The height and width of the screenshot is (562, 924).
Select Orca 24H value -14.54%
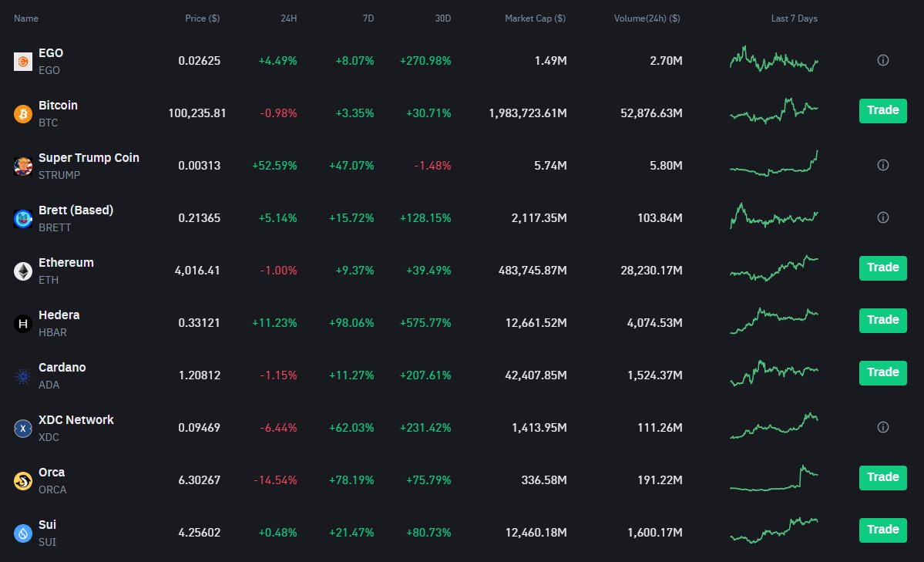pyautogui.click(x=275, y=480)
